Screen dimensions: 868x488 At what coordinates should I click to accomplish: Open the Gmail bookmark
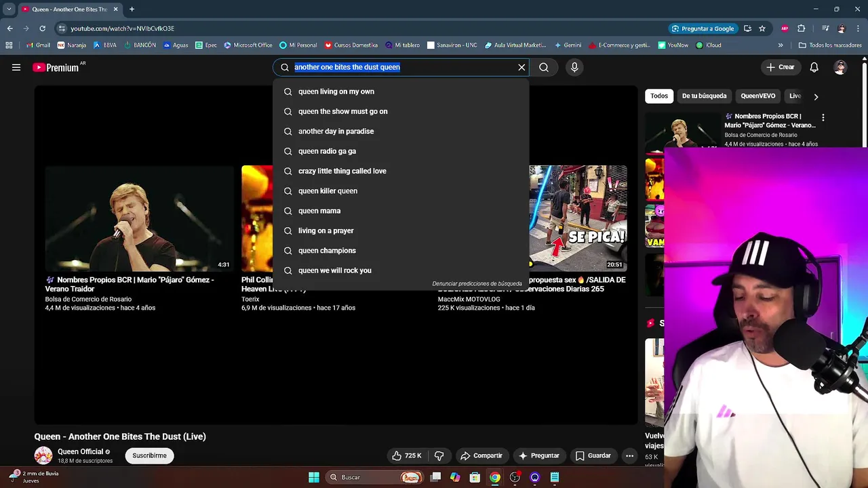point(38,45)
